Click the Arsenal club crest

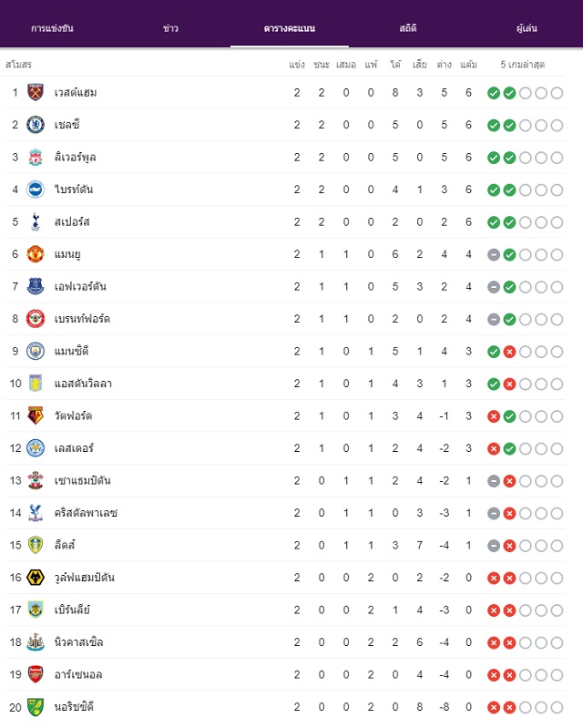pos(36,674)
